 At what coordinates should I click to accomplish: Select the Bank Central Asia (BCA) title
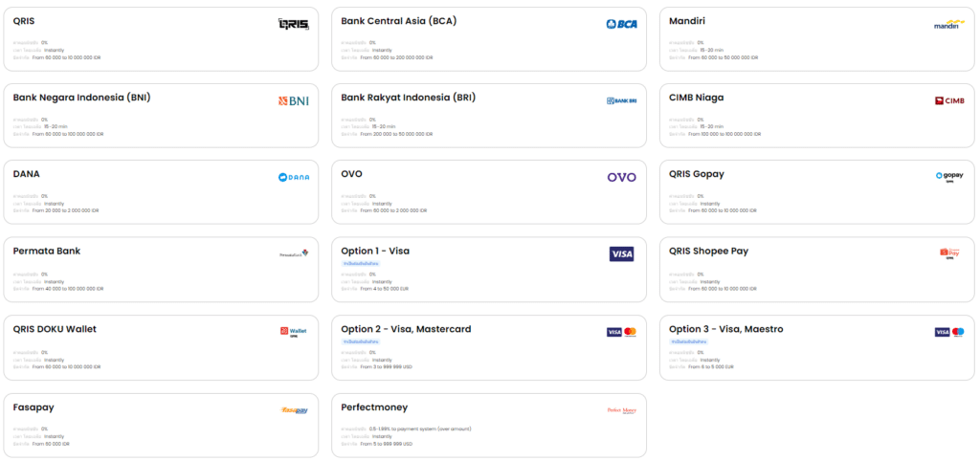(400, 20)
